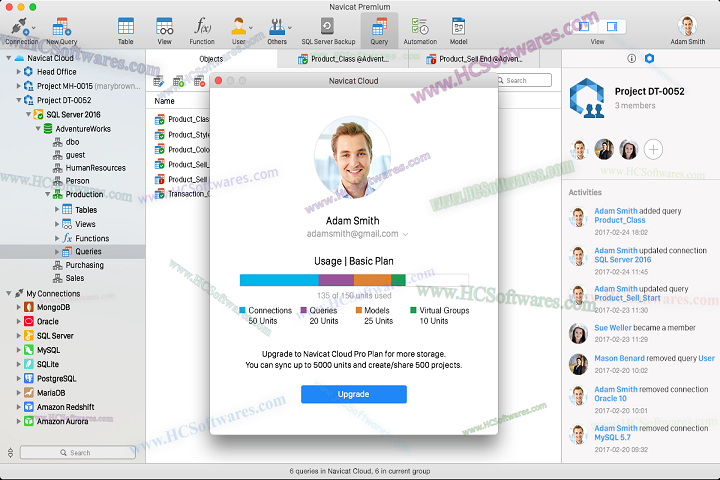Collapse My Connections group
Screen dimensions: 720x480
8,293
